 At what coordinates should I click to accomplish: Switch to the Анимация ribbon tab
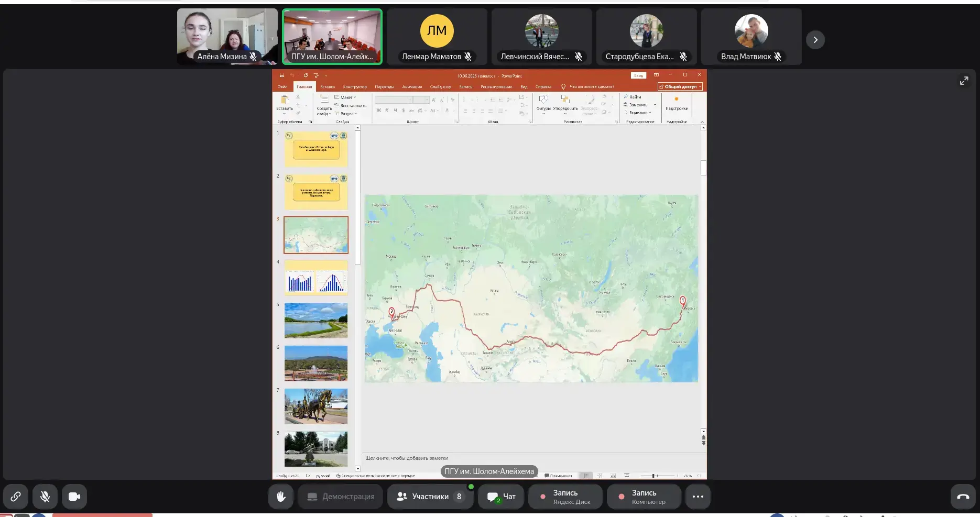(x=412, y=87)
